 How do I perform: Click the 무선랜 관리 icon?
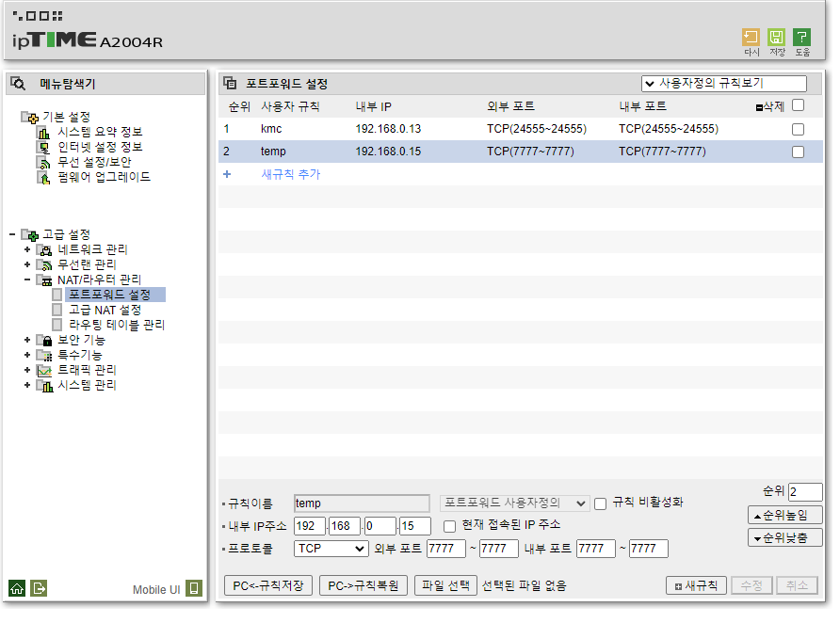(x=44, y=264)
